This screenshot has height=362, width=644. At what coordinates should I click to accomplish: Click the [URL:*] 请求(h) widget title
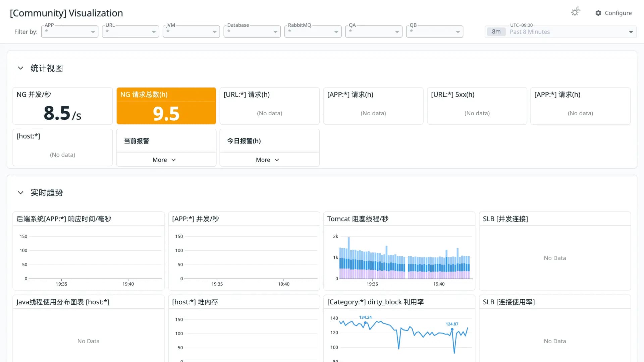[247, 95]
